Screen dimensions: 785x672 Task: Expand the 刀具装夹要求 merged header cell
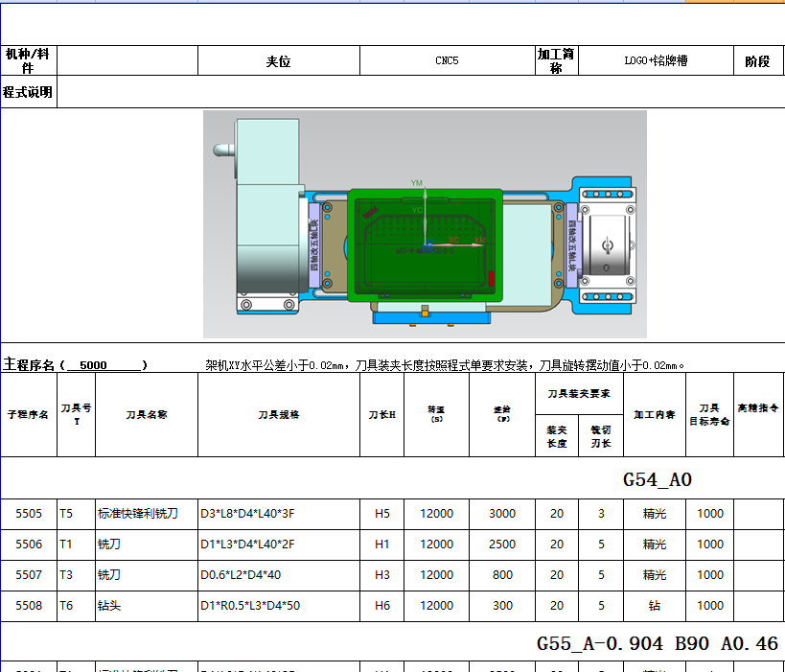tap(578, 393)
